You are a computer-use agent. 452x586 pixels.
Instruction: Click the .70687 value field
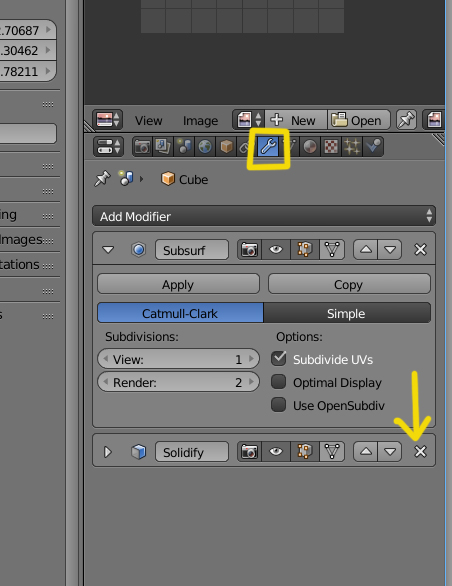[x=27, y=30]
